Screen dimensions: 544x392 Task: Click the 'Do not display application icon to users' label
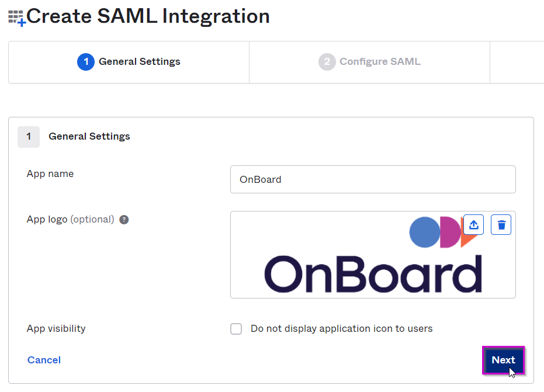coord(342,328)
